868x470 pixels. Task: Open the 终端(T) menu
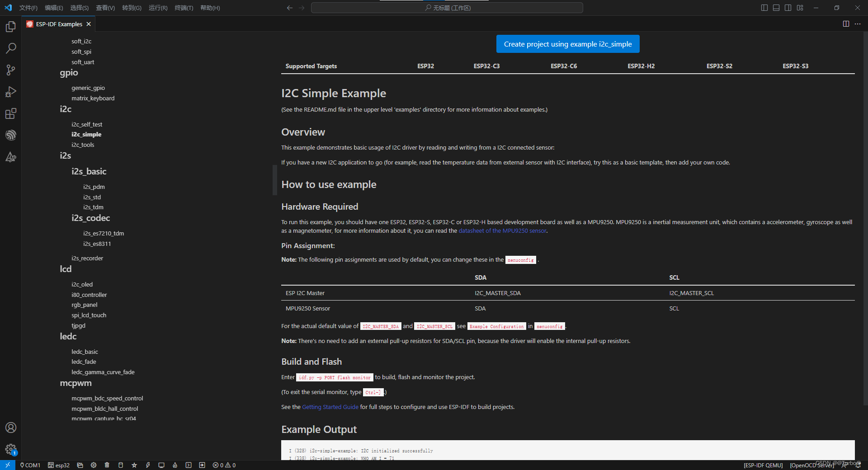point(184,8)
